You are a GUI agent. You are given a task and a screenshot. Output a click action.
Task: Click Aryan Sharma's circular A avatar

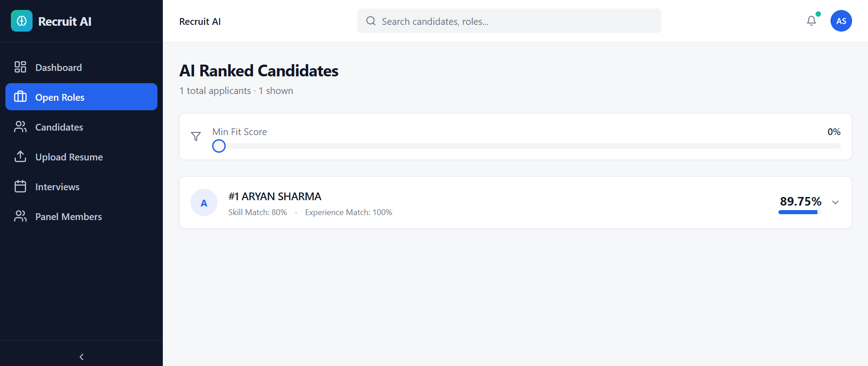(x=204, y=203)
